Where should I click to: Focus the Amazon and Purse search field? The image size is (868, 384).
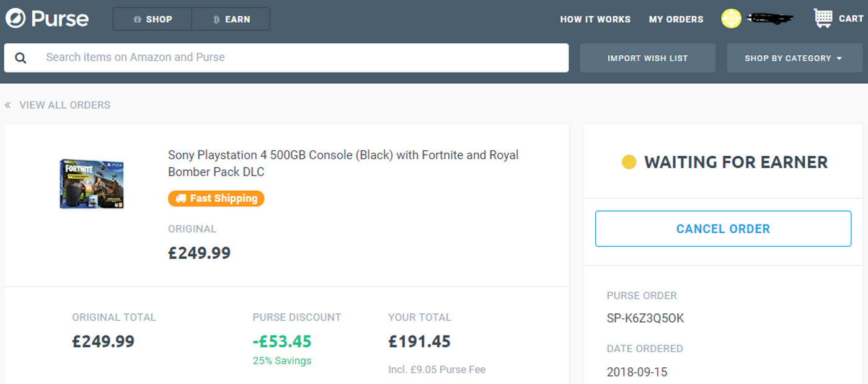[286, 58]
